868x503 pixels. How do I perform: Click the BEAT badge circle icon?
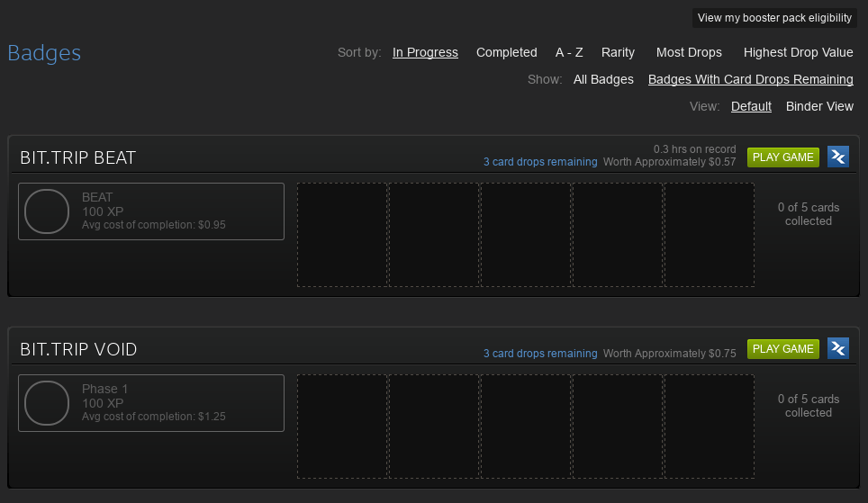47,211
